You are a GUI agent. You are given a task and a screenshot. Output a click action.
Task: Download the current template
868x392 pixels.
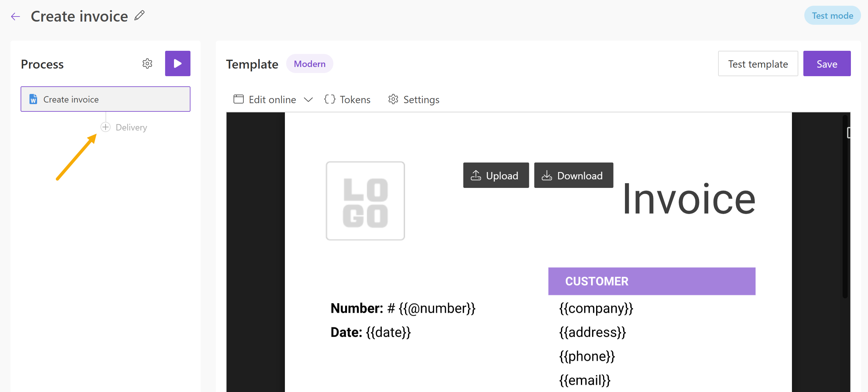click(x=574, y=175)
